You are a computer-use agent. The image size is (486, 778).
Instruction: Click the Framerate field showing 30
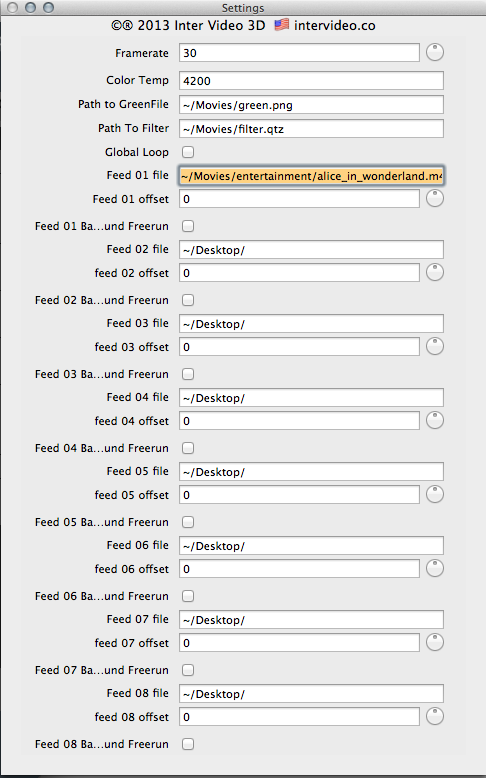(x=299, y=53)
